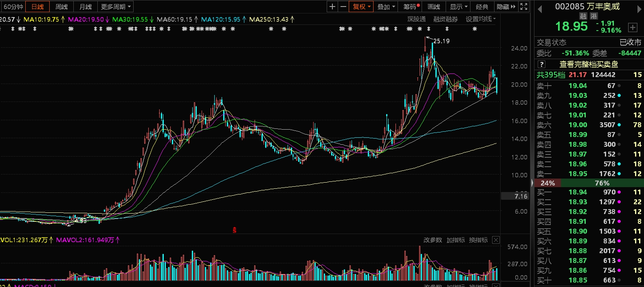Toggle the 融 margin badge
The image size is (644, 287).
pyautogui.click(x=583, y=16)
